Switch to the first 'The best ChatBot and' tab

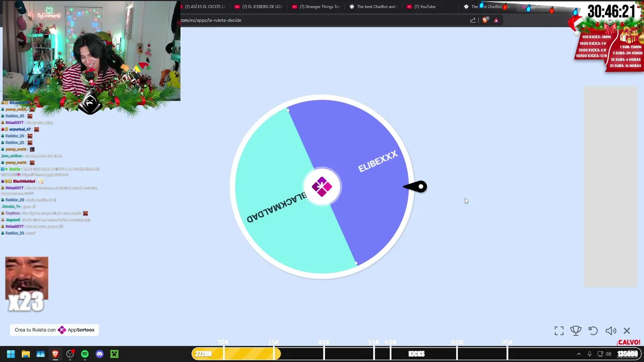point(373,7)
